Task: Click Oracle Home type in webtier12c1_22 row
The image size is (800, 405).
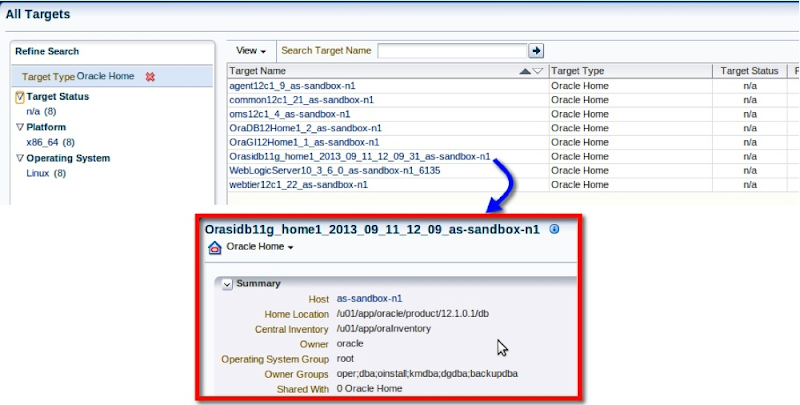Action: click(x=580, y=185)
